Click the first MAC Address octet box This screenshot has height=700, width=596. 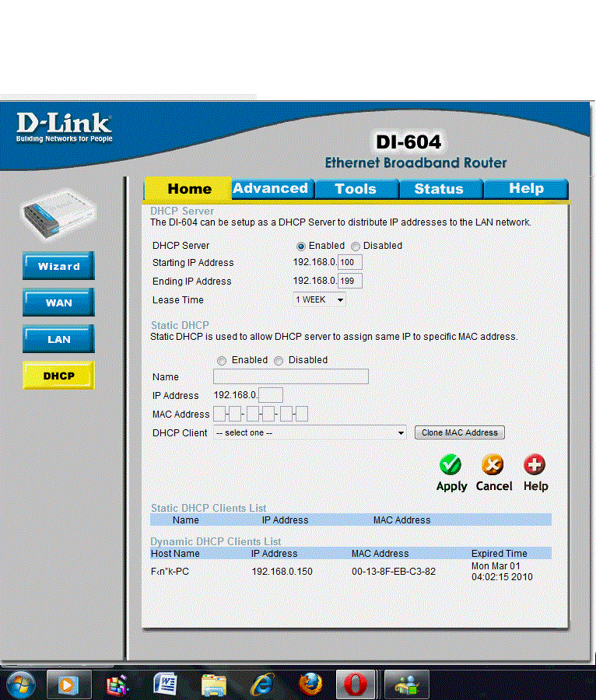pos(219,414)
